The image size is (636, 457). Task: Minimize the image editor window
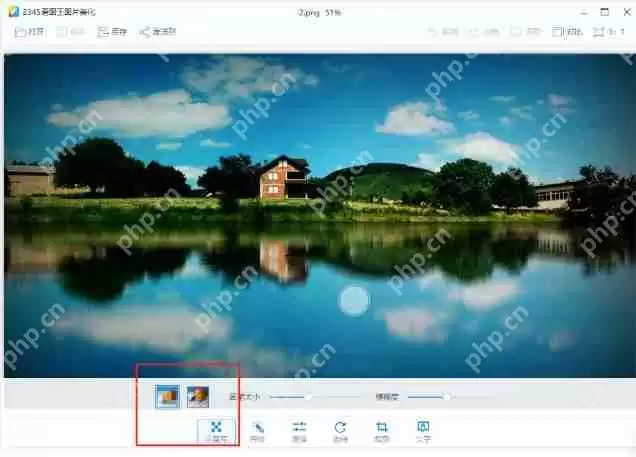point(584,13)
